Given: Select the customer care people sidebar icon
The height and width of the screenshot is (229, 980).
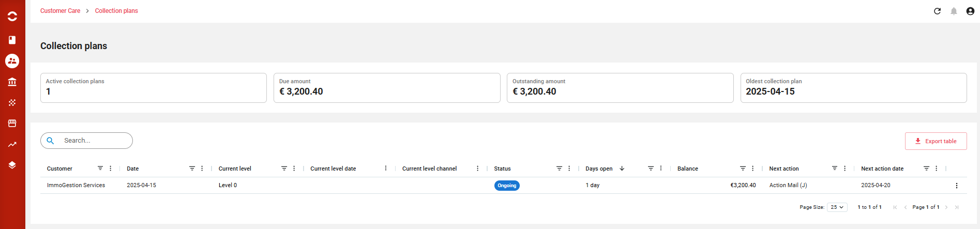Looking at the screenshot, I should click(x=12, y=61).
